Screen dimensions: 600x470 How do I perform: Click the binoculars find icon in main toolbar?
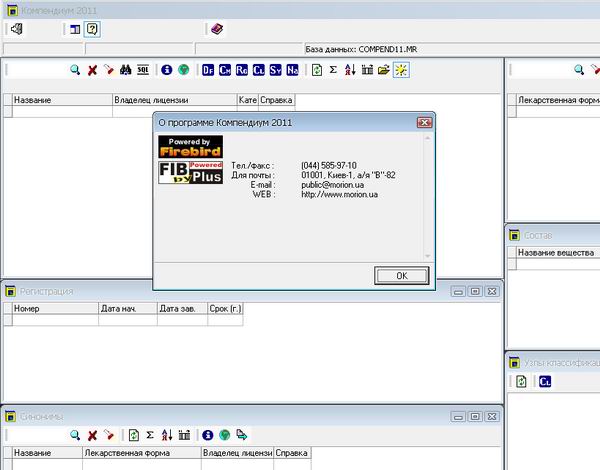click(x=126, y=70)
